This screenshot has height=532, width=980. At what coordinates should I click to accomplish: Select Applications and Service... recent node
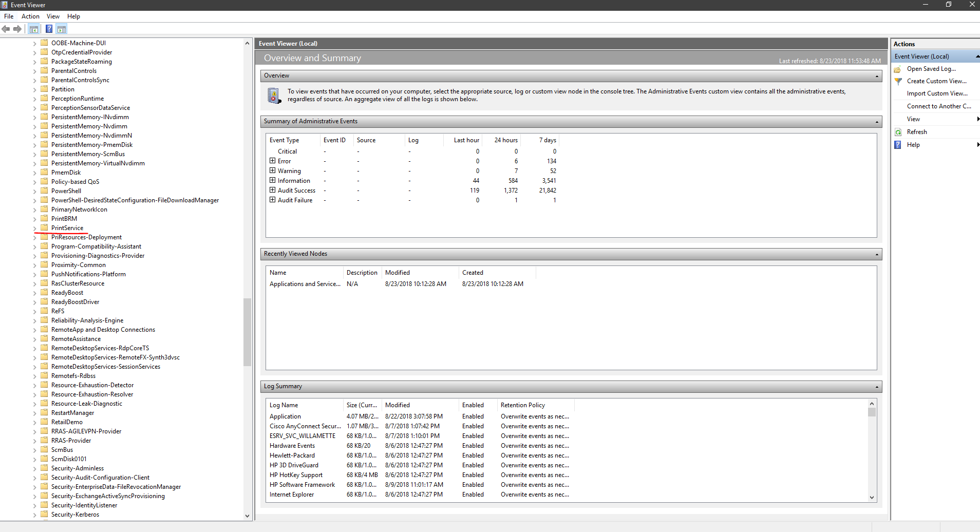coord(305,284)
